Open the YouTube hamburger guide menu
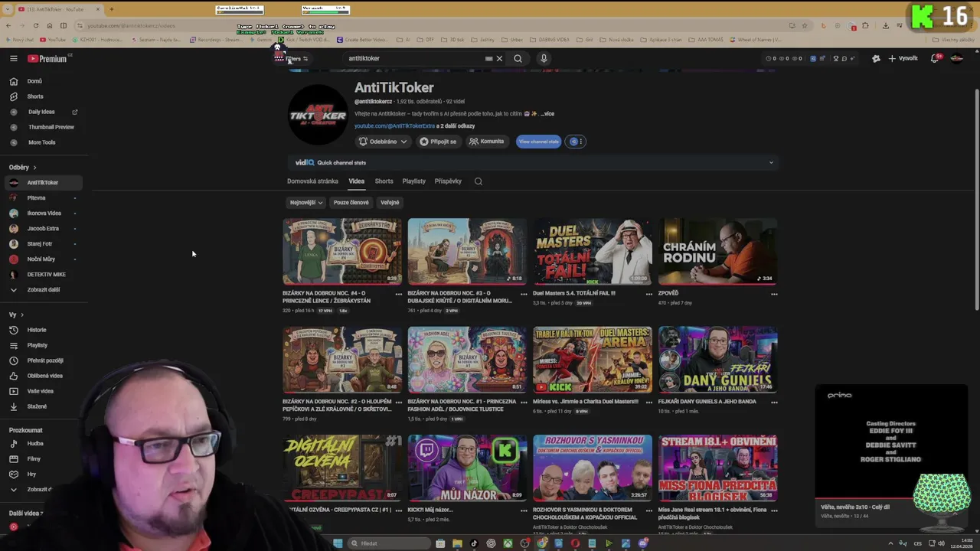 click(13, 58)
